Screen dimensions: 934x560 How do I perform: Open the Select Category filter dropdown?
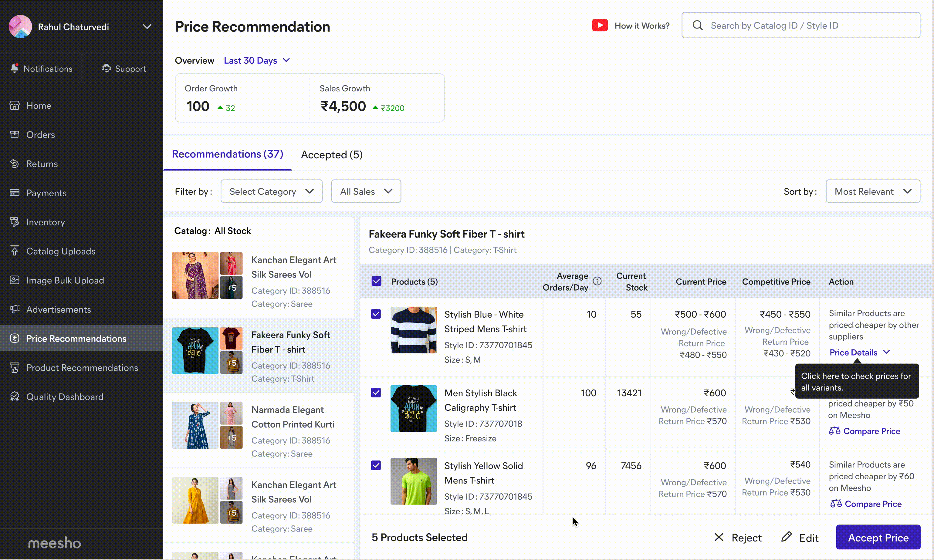click(x=271, y=191)
